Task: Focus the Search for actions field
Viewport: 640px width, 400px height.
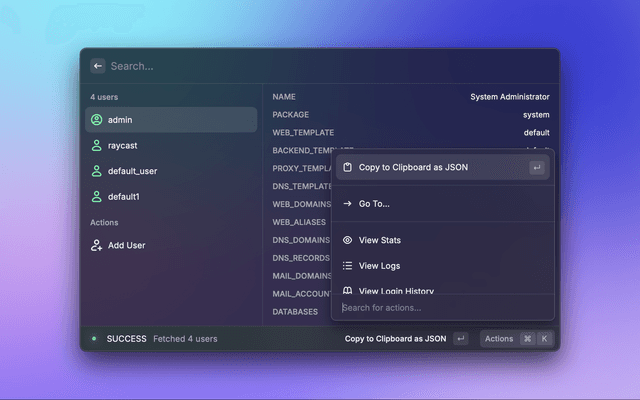Action: point(440,307)
